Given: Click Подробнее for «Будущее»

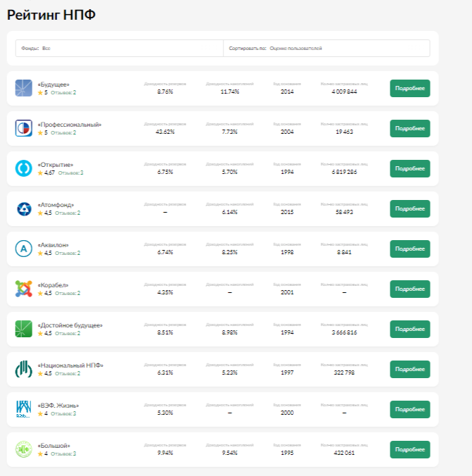Looking at the screenshot, I should 410,88.
